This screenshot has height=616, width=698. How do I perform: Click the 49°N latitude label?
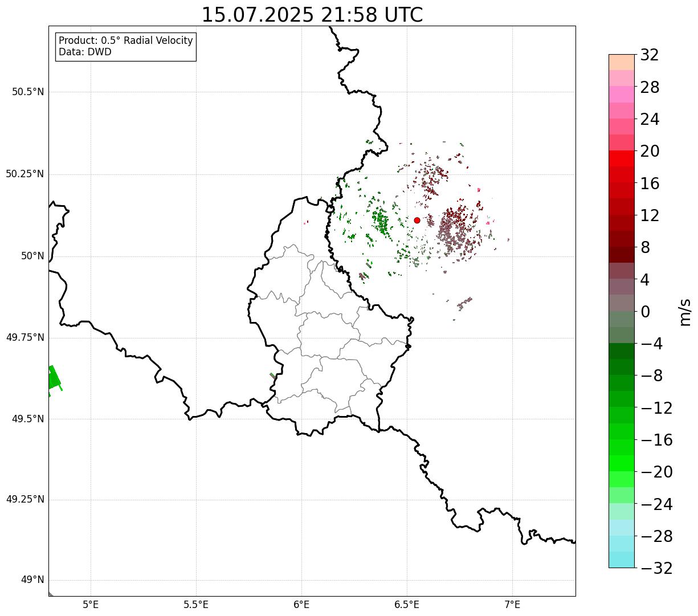click(32, 580)
